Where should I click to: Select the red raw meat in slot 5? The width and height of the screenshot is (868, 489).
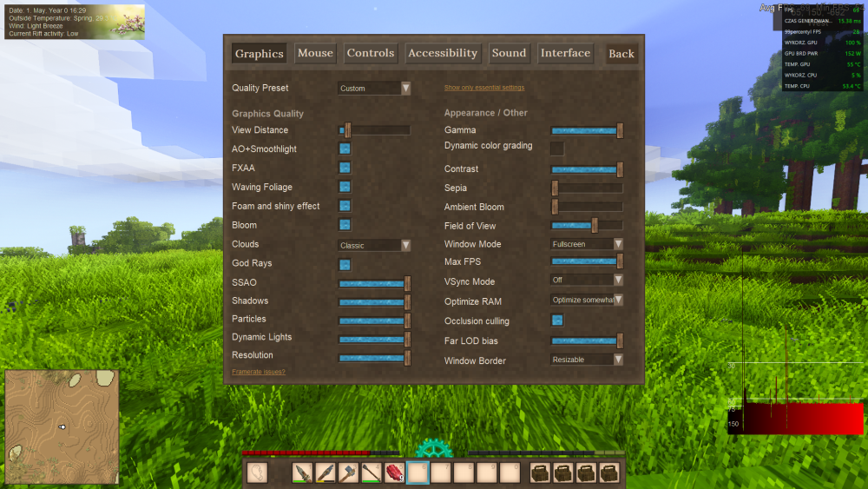(395, 473)
